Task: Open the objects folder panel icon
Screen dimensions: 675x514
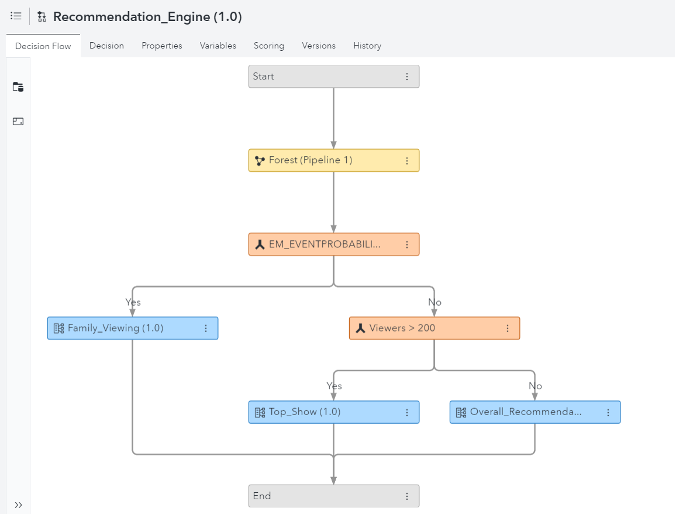Action: tap(18, 87)
